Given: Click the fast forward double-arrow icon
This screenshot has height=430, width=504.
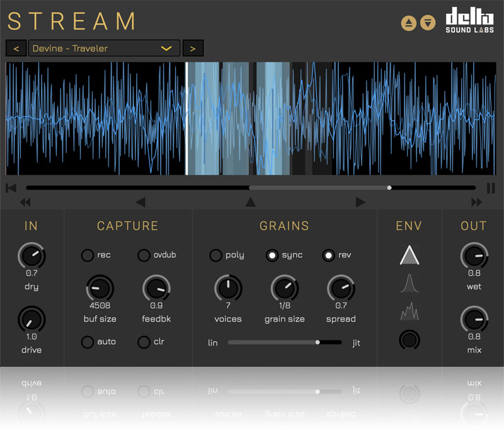Looking at the screenshot, I should tap(476, 202).
